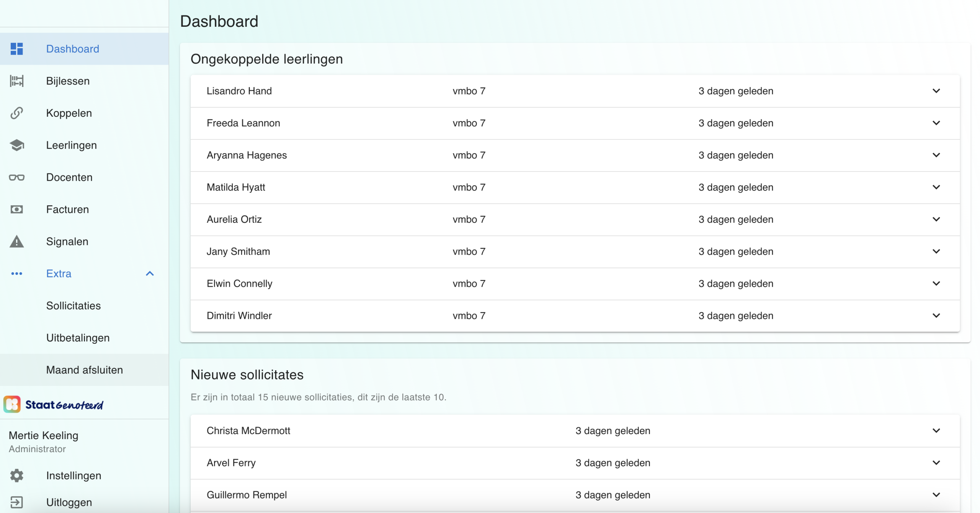Screen dimensions: 980x513
Task: Click the Bijlessen calendar icon
Action: (16, 81)
